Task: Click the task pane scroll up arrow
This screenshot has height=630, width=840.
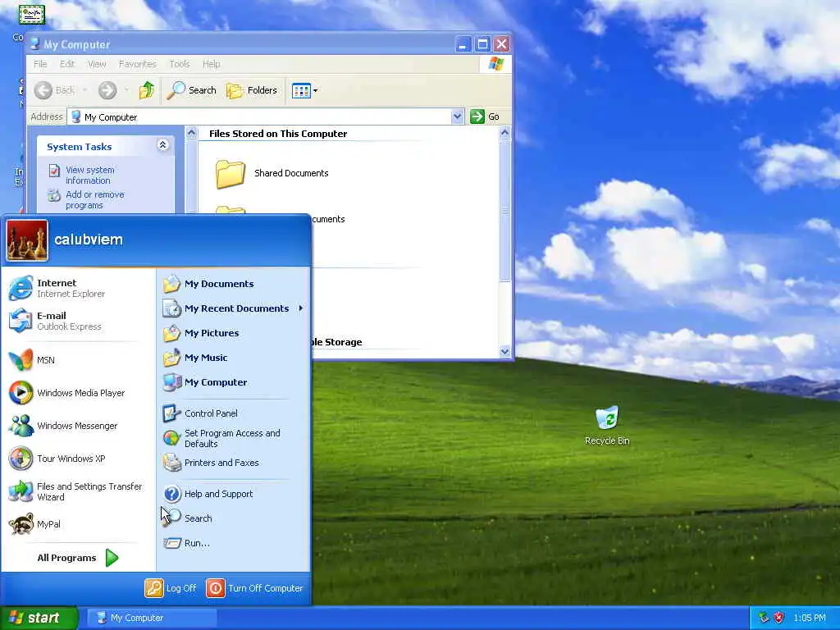Action: pos(191,133)
